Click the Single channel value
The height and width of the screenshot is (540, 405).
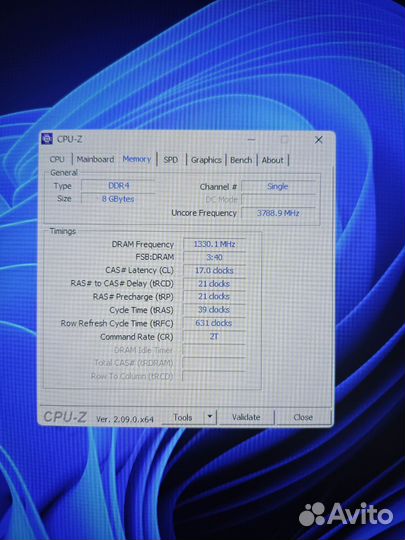coord(278,186)
